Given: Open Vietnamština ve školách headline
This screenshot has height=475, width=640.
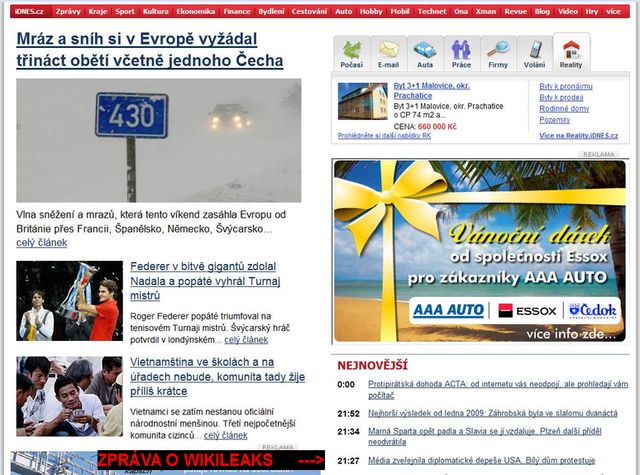Looking at the screenshot, I should pyautogui.click(x=218, y=377).
